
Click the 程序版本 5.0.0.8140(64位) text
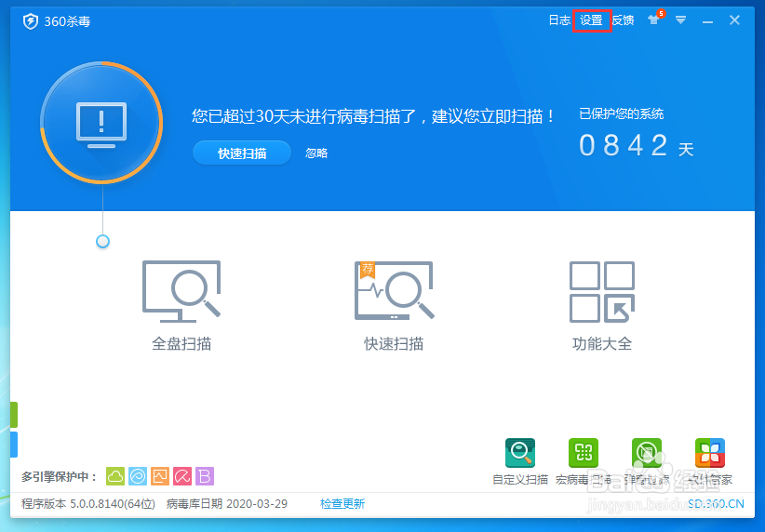tap(88, 504)
